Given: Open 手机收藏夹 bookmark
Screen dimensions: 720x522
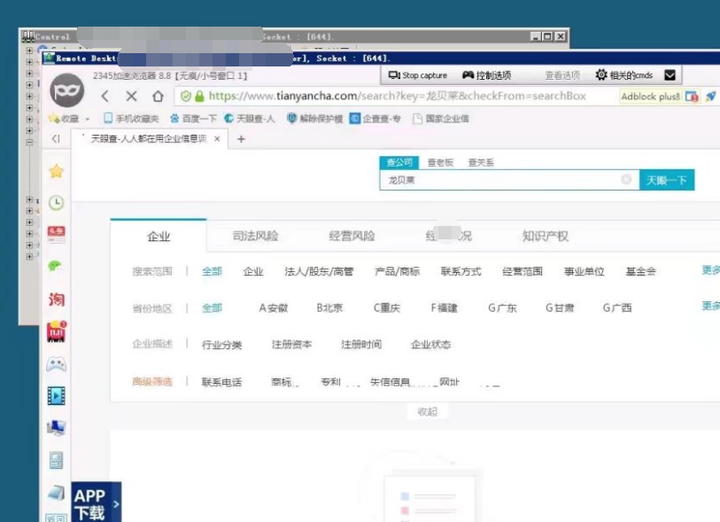Looking at the screenshot, I should (x=131, y=118).
